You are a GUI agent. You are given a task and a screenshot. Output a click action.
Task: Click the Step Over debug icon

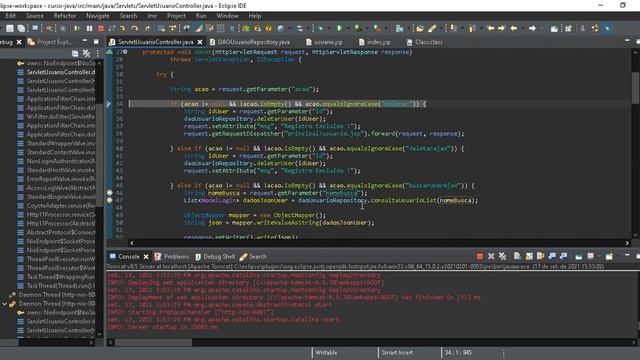point(134,28)
